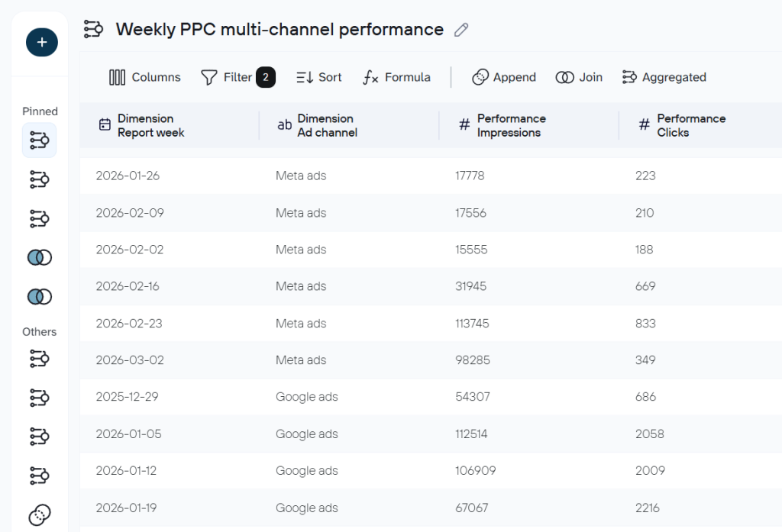Click clicks value 669
The height and width of the screenshot is (532, 782).
point(645,287)
